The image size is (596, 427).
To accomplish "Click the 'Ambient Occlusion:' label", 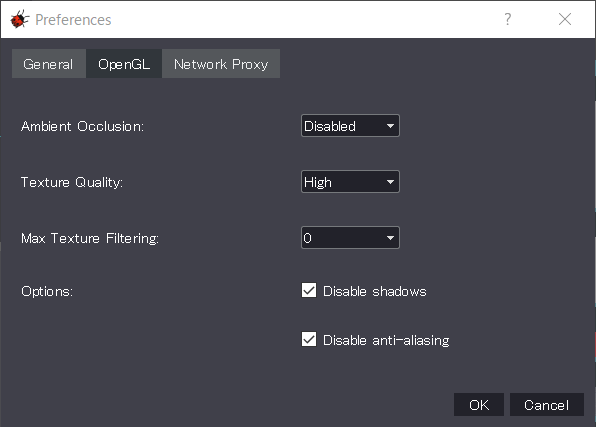I will [x=82, y=126].
